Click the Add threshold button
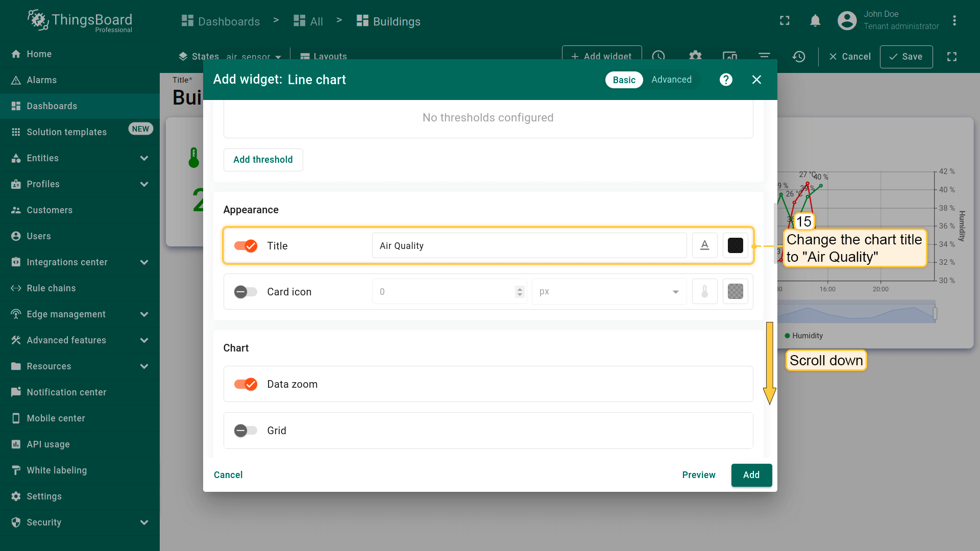The width and height of the screenshot is (980, 551). pos(263,160)
